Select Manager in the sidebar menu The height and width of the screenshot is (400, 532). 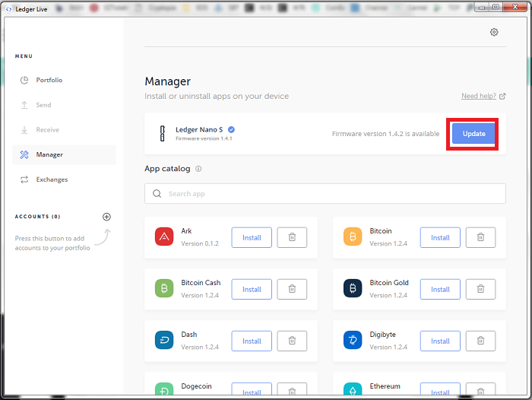click(x=49, y=154)
